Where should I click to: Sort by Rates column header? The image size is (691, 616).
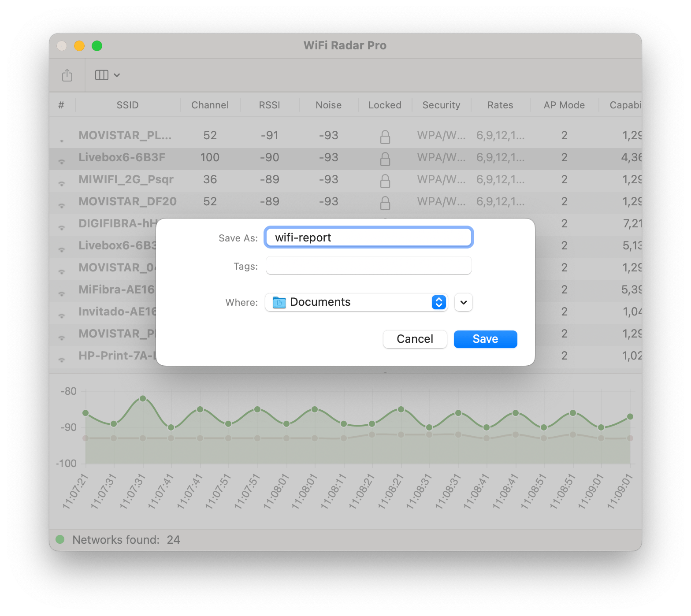tap(500, 105)
